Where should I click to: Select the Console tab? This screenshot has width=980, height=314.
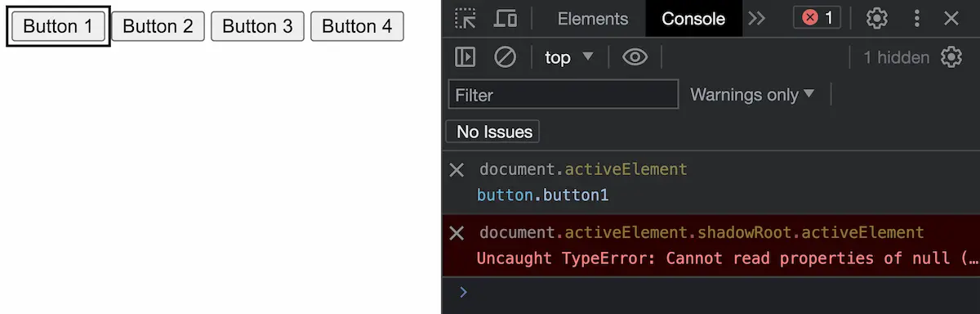[693, 18]
